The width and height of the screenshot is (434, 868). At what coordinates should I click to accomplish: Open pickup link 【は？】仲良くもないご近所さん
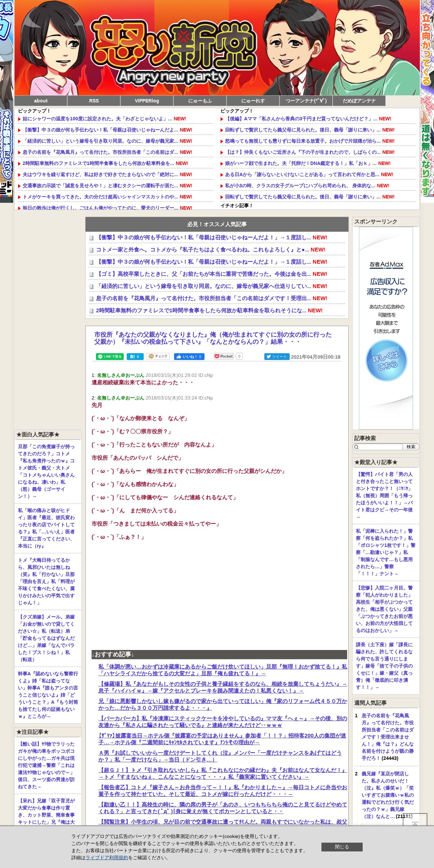click(303, 152)
